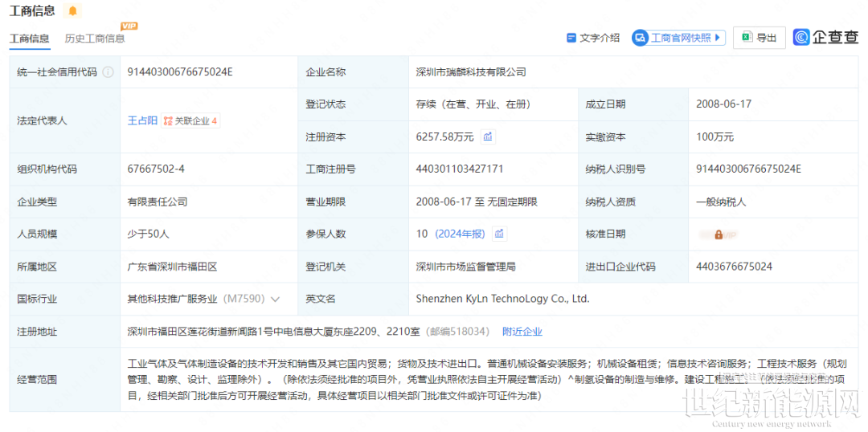Click the English name Shenzhen KyLn Technology
The width and height of the screenshot is (868, 432).
[502, 299]
